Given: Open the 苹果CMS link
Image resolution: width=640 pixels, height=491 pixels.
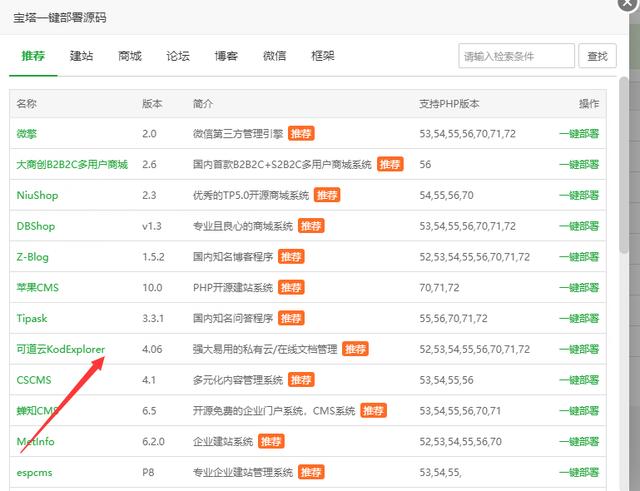Looking at the screenshot, I should [x=38, y=287].
